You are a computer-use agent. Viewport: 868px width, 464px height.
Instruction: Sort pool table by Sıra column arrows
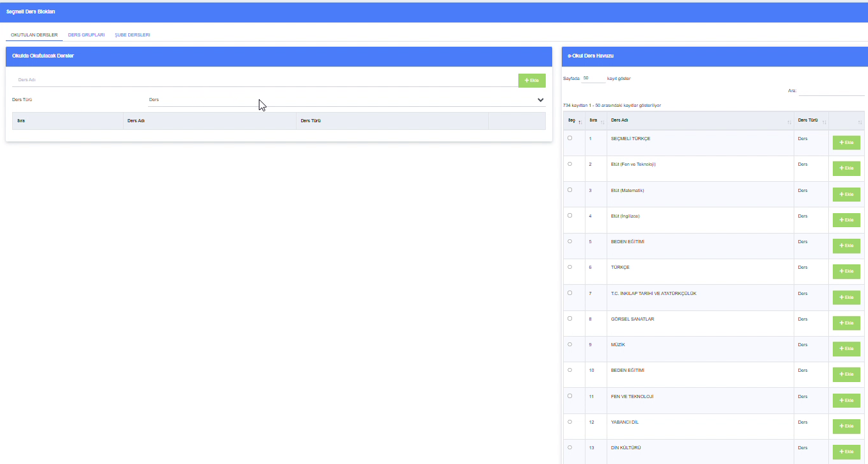[602, 122]
